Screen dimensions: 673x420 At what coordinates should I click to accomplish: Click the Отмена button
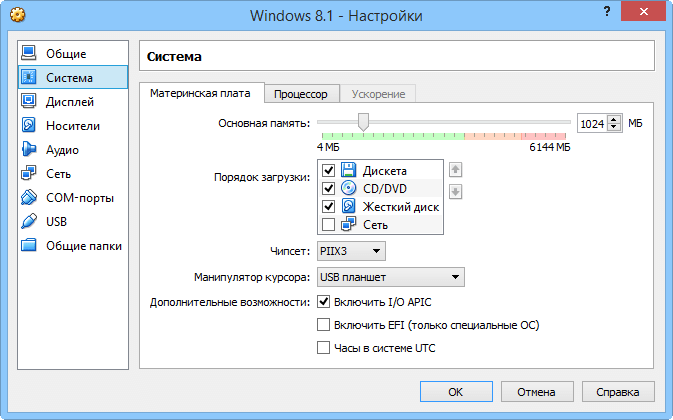click(x=537, y=392)
